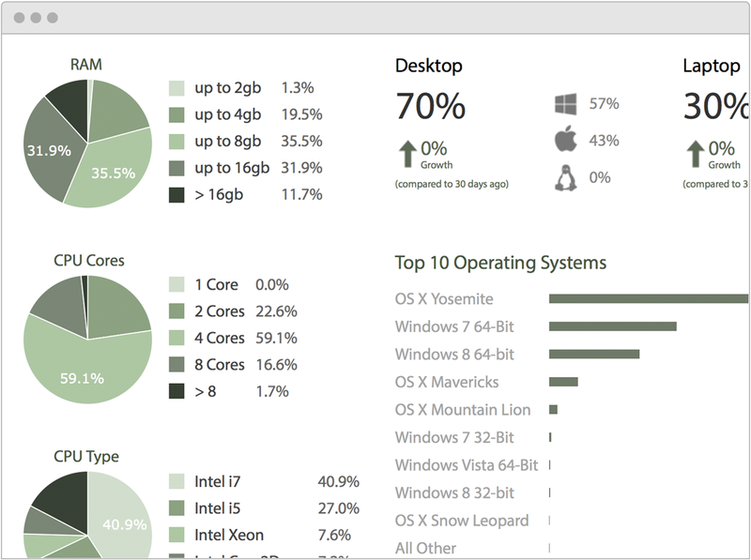751x560 pixels.
Task: Click the 'Windows 7 32-Bit' label
Action: [x=454, y=437]
